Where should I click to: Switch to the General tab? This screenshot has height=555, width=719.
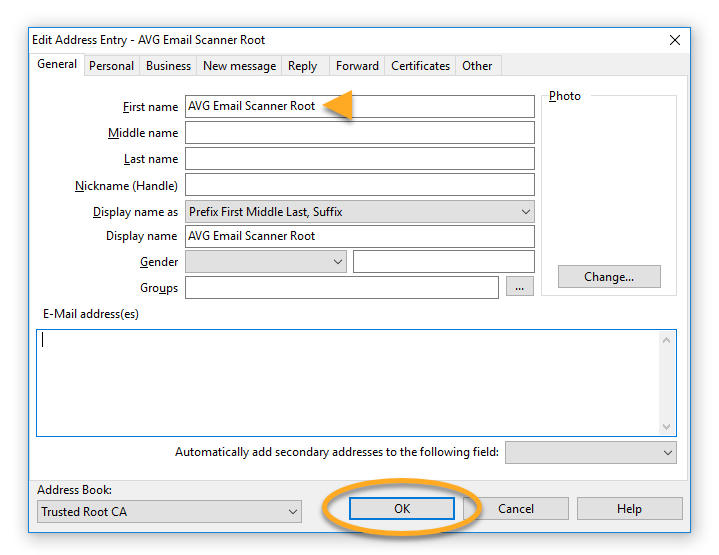[x=57, y=64]
